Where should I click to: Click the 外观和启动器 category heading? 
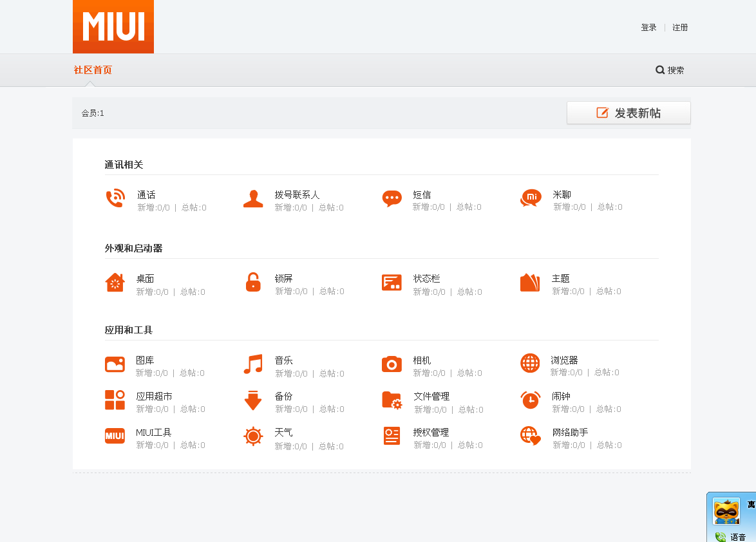(x=133, y=248)
